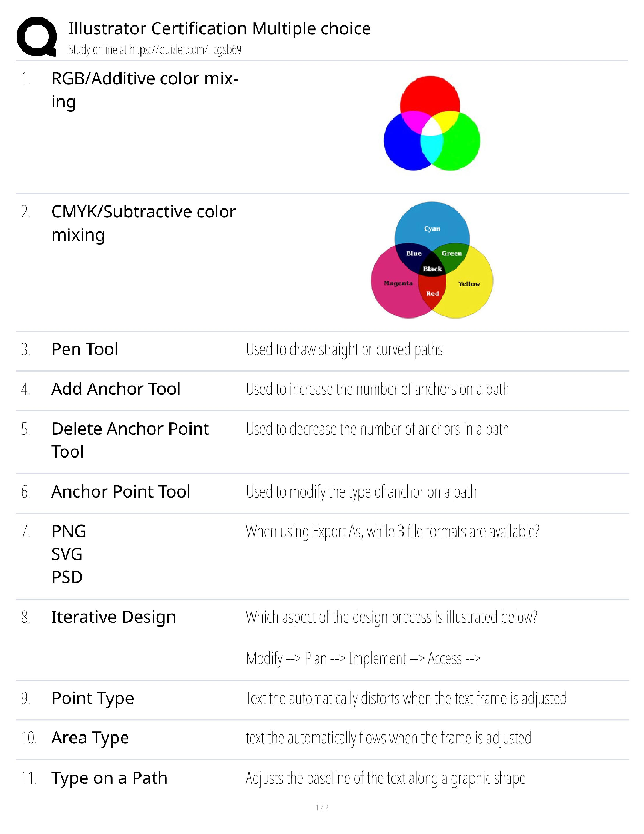The image size is (644, 834).
Task: Click the RGB additive color circles image
Action: click(x=431, y=123)
